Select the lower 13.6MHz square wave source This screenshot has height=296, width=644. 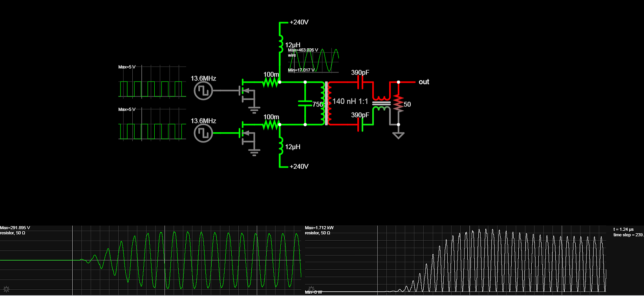[x=203, y=133]
